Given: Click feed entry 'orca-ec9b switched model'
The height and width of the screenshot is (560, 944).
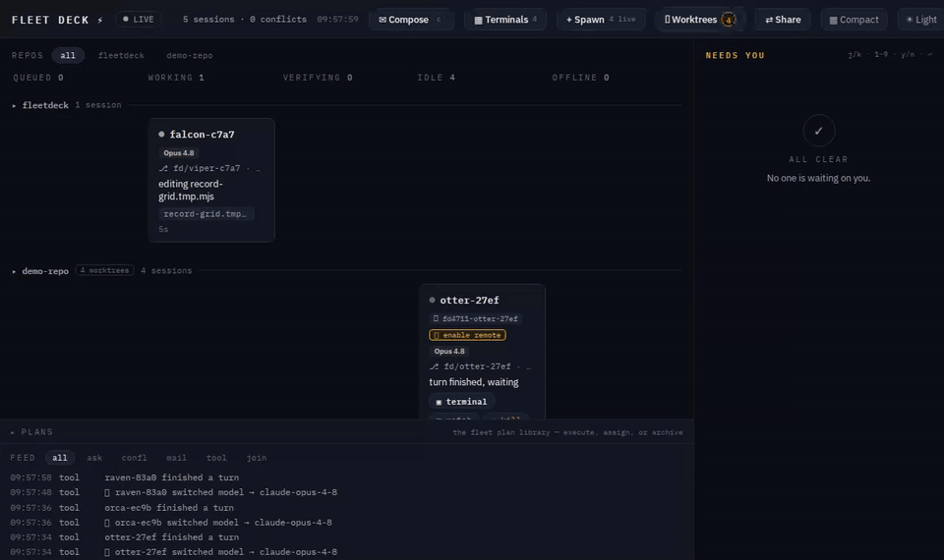Looking at the screenshot, I should [x=218, y=523].
